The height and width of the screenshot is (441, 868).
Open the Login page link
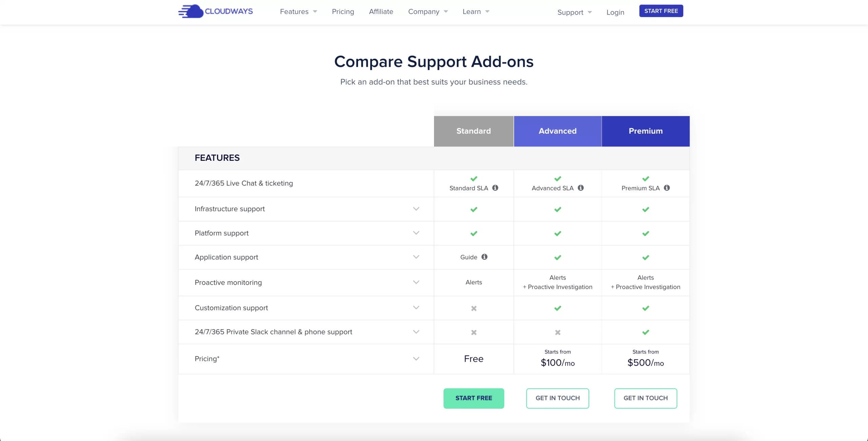click(x=615, y=12)
